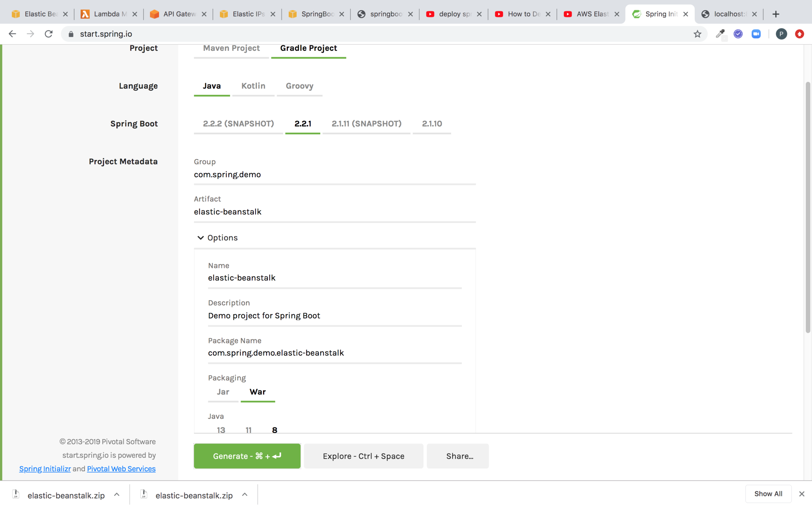Click the profile avatar P icon

tap(781, 34)
